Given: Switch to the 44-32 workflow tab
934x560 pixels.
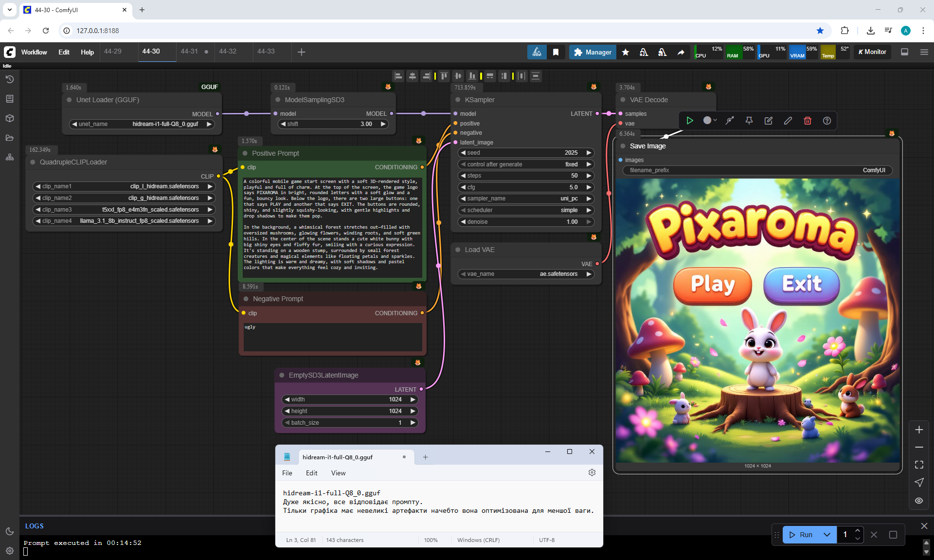Looking at the screenshot, I should tap(228, 52).
